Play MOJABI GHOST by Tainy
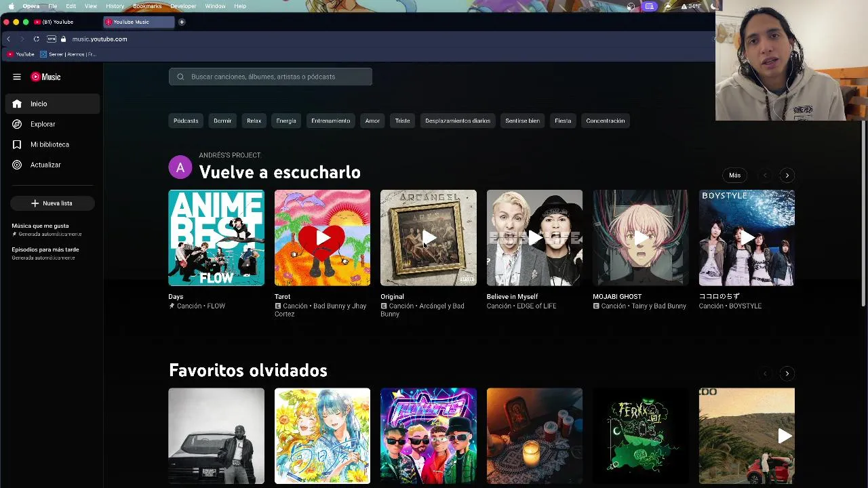Screen dimensions: 868x488 coord(640,238)
